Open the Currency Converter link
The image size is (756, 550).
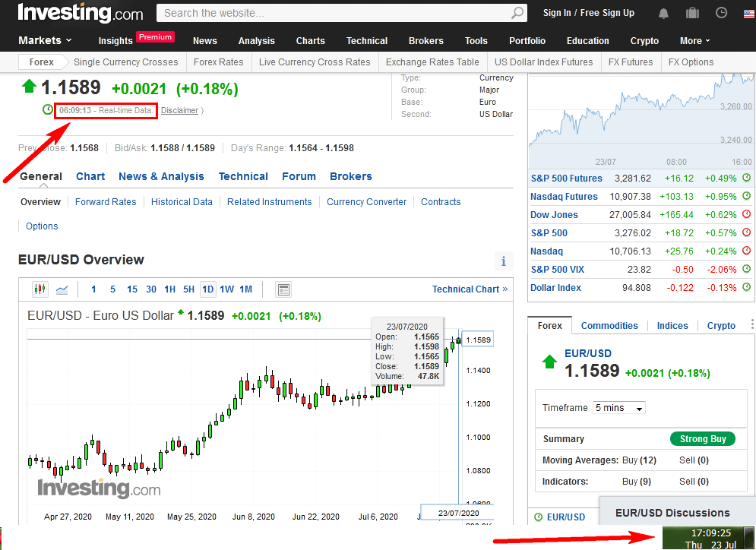tap(366, 202)
